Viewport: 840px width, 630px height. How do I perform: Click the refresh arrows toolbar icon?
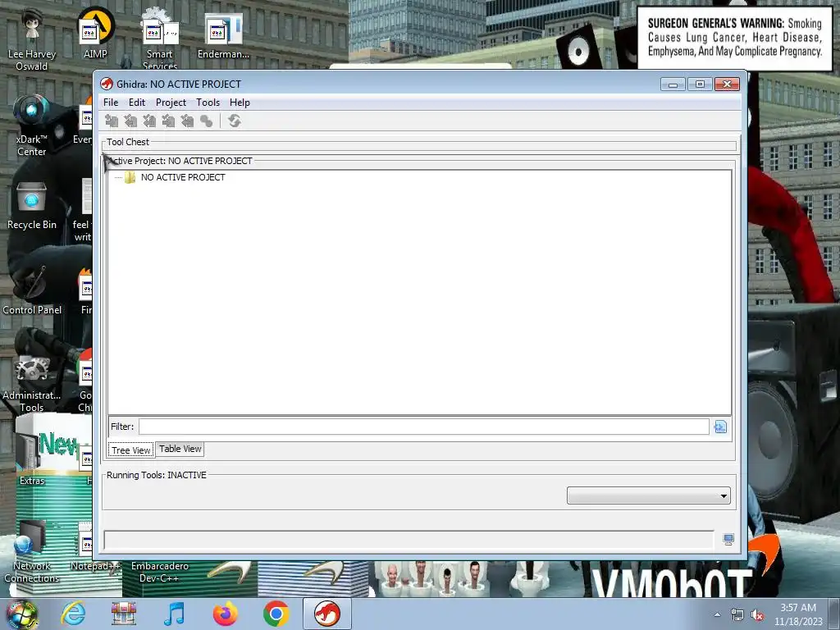pyautogui.click(x=234, y=121)
